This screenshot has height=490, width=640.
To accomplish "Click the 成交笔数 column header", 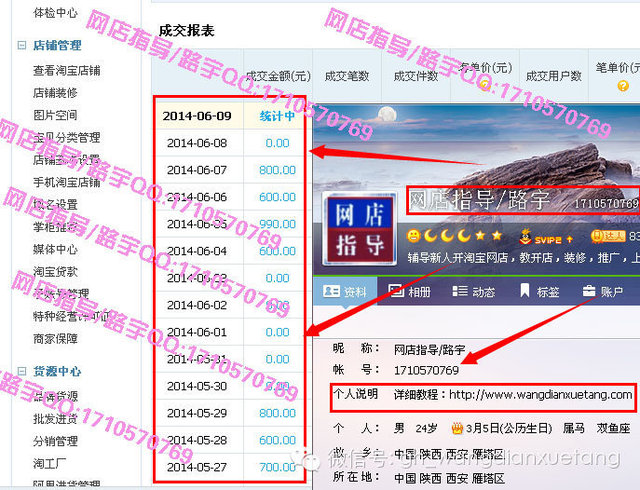I will [x=347, y=76].
